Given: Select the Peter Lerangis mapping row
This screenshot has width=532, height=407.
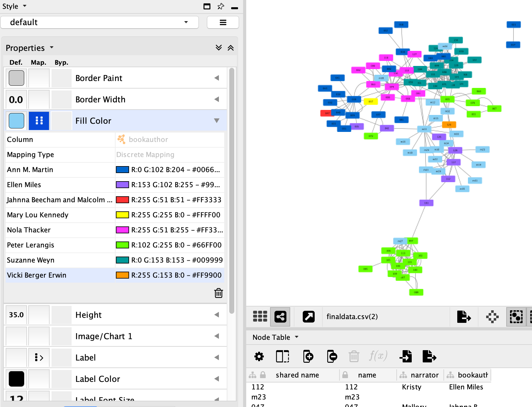Looking at the screenshot, I should [115, 245].
